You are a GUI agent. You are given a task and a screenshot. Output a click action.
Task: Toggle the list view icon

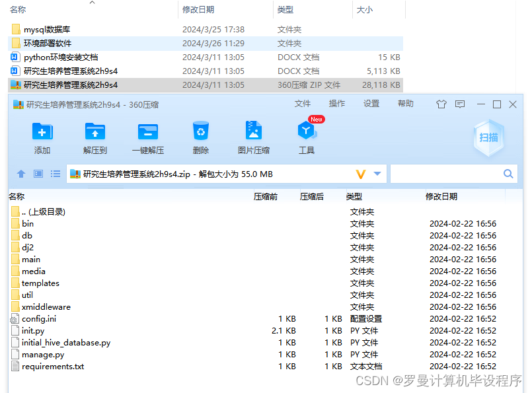point(55,174)
